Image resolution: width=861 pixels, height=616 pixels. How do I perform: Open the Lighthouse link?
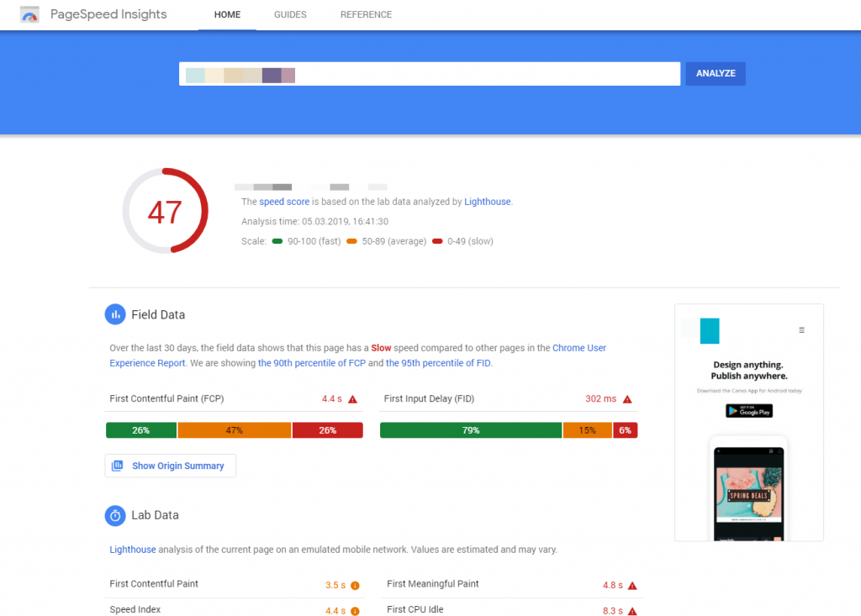tap(133, 549)
